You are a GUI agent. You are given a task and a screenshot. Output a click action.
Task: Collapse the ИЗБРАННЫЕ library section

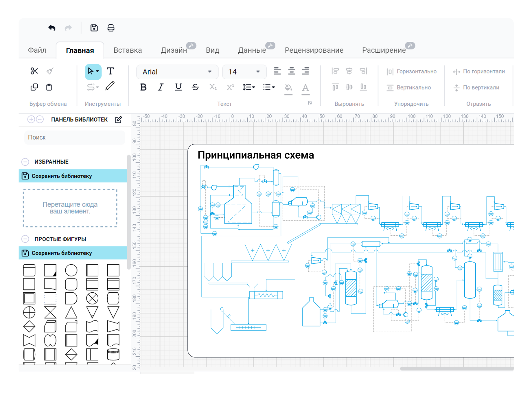point(25,162)
